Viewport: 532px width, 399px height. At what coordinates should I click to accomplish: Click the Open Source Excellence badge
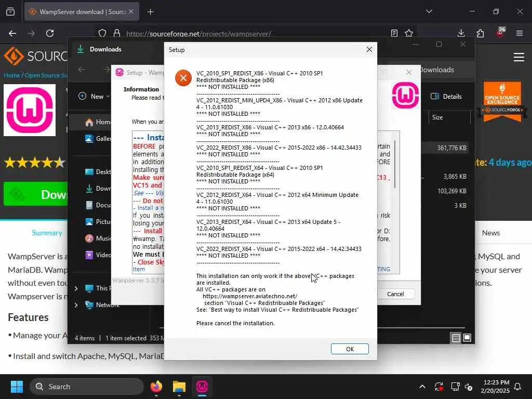tap(502, 101)
